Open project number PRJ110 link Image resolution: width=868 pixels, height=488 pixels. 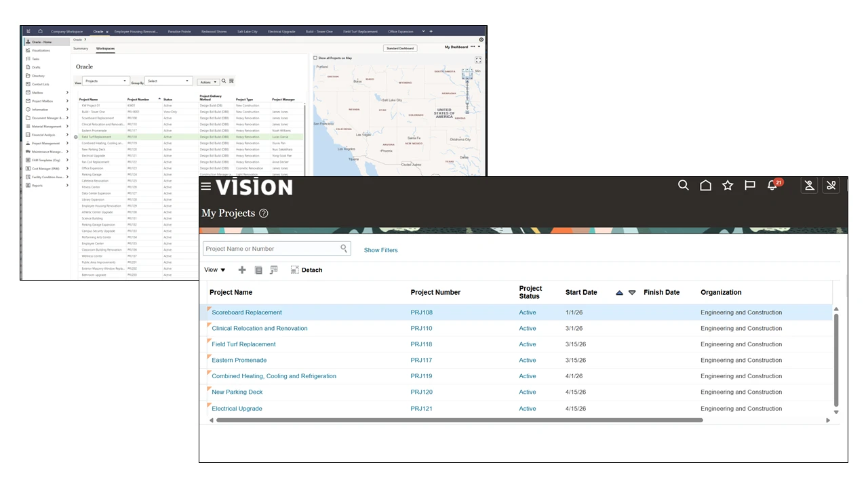[x=421, y=329]
